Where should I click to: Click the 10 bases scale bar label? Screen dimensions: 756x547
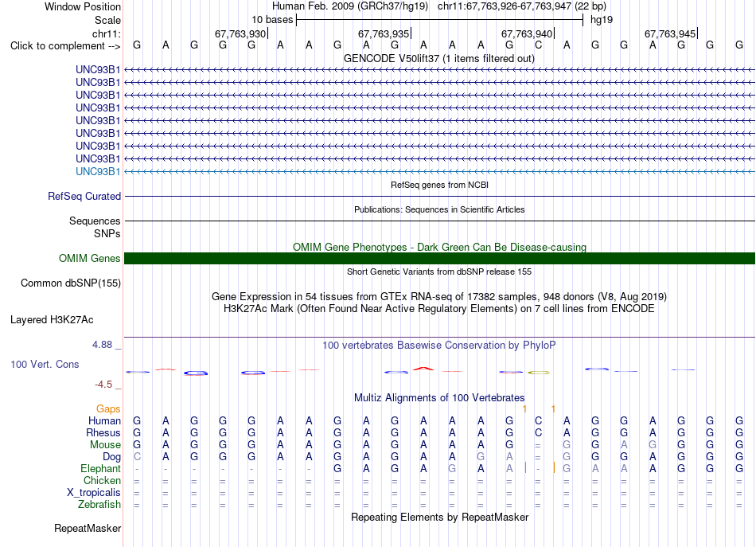coord(272,20)
